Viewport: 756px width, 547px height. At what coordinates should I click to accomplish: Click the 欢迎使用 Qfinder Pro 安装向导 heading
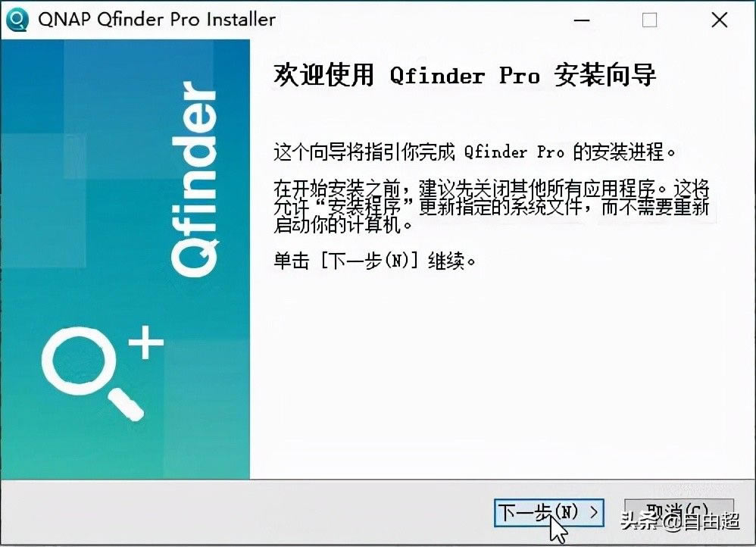[x=465, y=75]
